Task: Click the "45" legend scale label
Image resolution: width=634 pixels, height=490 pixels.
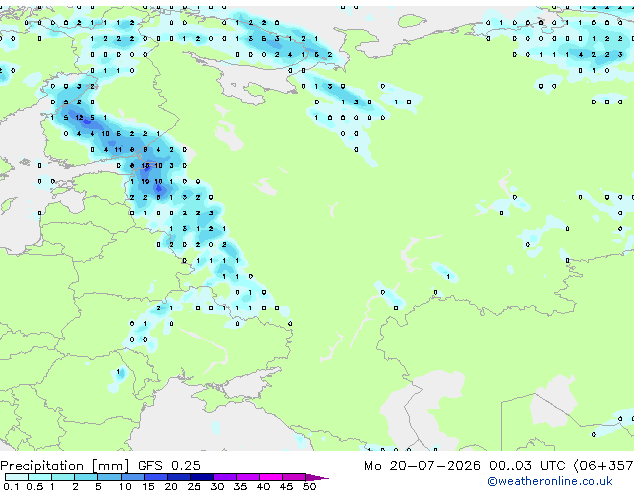Action: click(286, 486)
